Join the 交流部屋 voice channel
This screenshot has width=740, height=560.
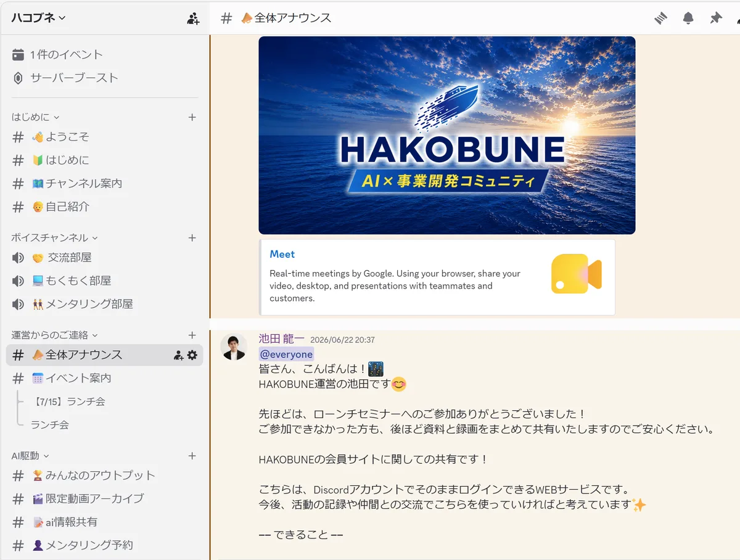coord(105,258)
